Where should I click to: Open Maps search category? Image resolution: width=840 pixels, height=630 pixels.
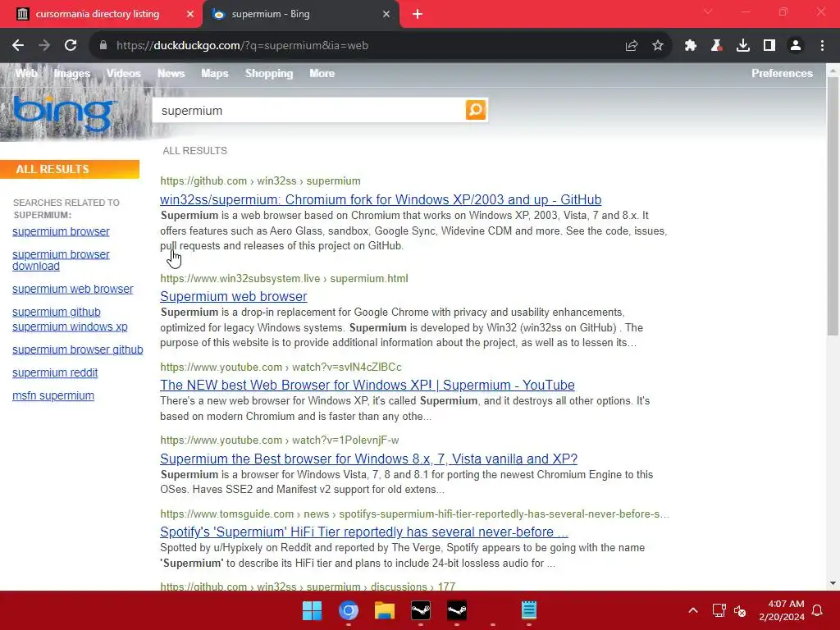tap(215, 73)
